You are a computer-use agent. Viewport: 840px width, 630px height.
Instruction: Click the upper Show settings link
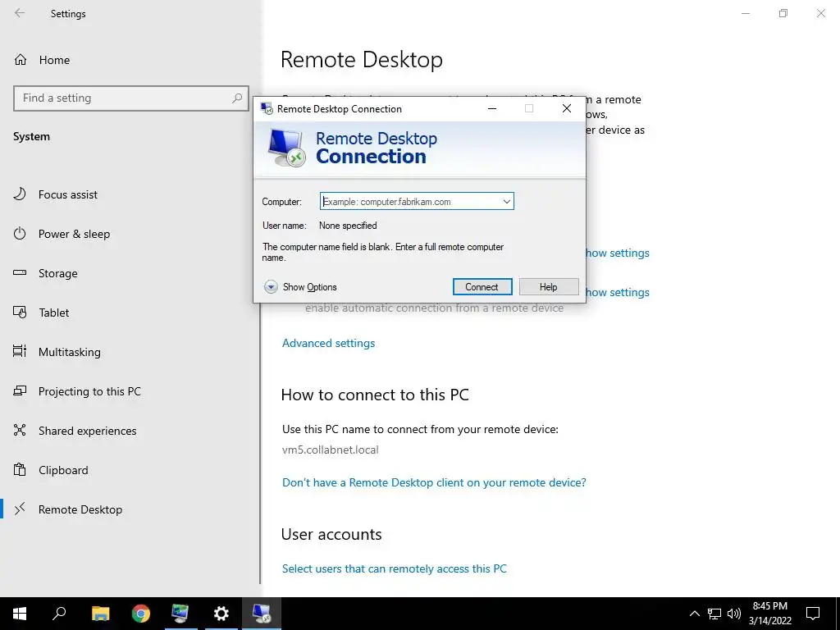617,253
